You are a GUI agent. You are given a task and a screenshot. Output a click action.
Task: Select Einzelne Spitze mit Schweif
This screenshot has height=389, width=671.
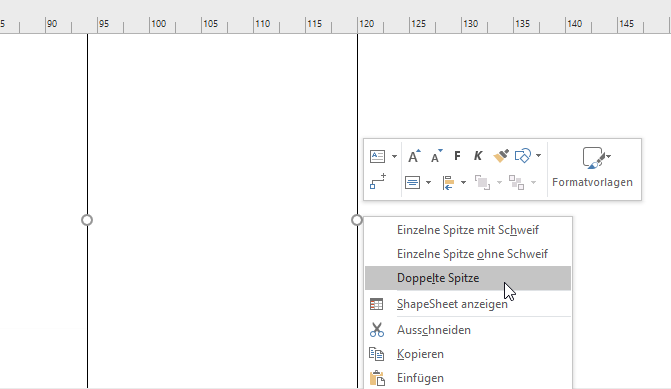pos(468,230)
